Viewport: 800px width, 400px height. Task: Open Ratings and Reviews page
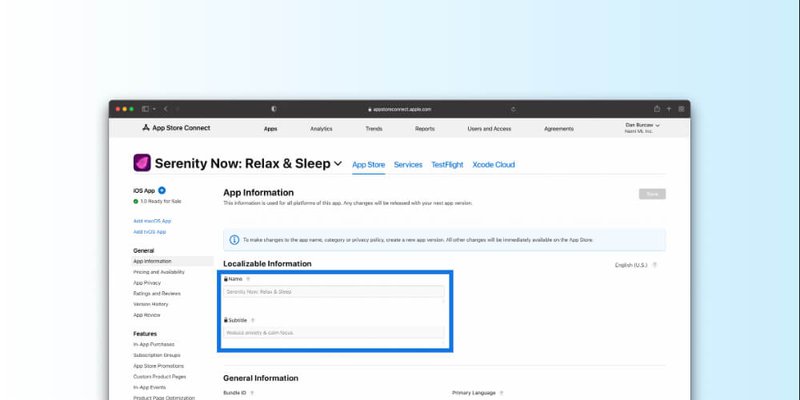click(x=157, y=294)
